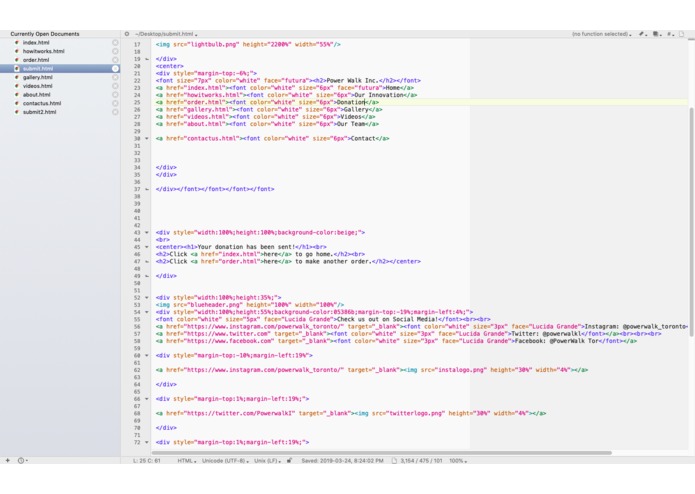This screenshot has height=494, width=695.
Task: Click the Saved date status text
Action: pos(342,461)
